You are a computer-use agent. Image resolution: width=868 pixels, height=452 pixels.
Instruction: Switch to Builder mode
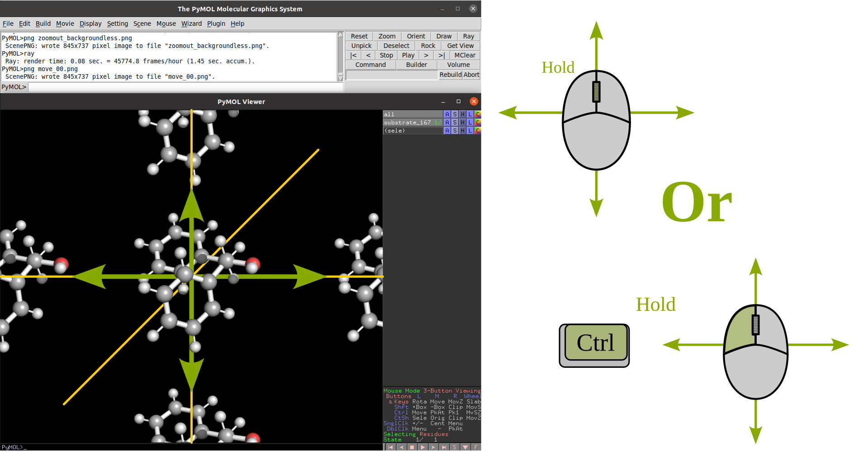416,65
